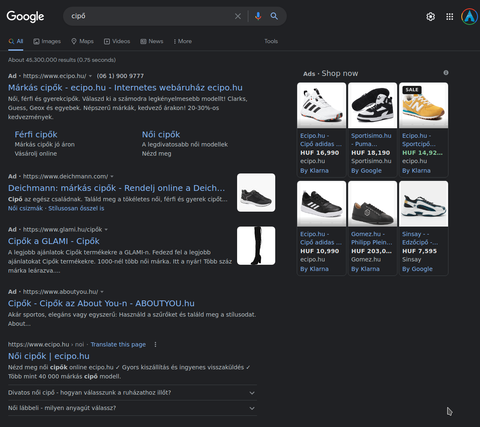Click the Női csizmák sitelink

25,208
